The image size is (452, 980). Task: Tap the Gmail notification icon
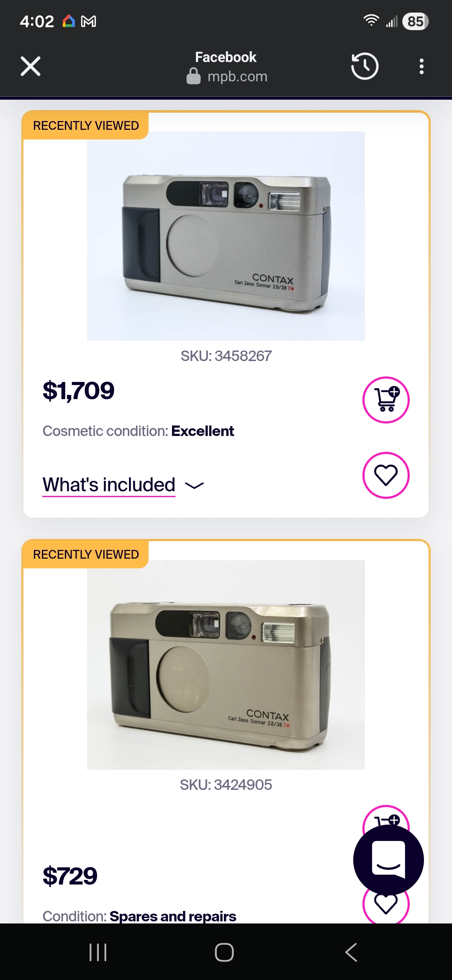pyautogui.click(x=88, y=21)
